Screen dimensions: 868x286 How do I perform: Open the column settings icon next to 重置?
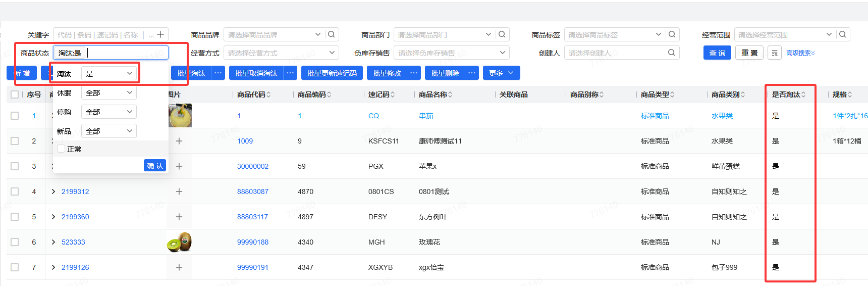coord(775,53)
